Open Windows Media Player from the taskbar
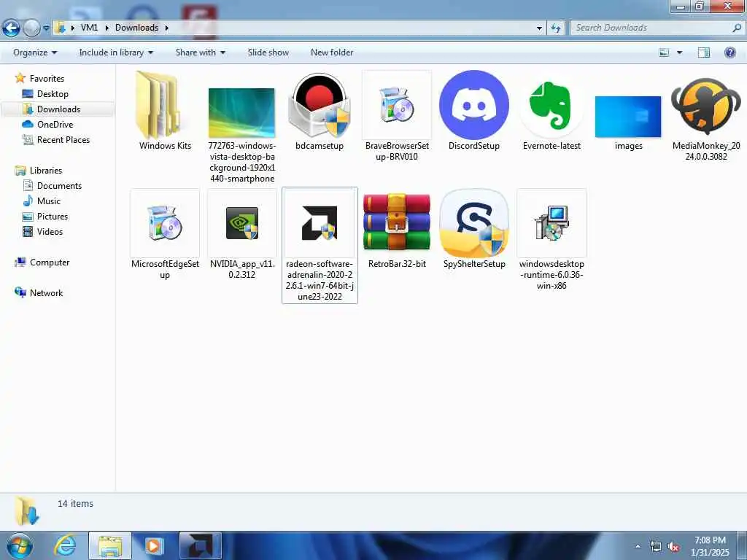 tap(154, 545)
